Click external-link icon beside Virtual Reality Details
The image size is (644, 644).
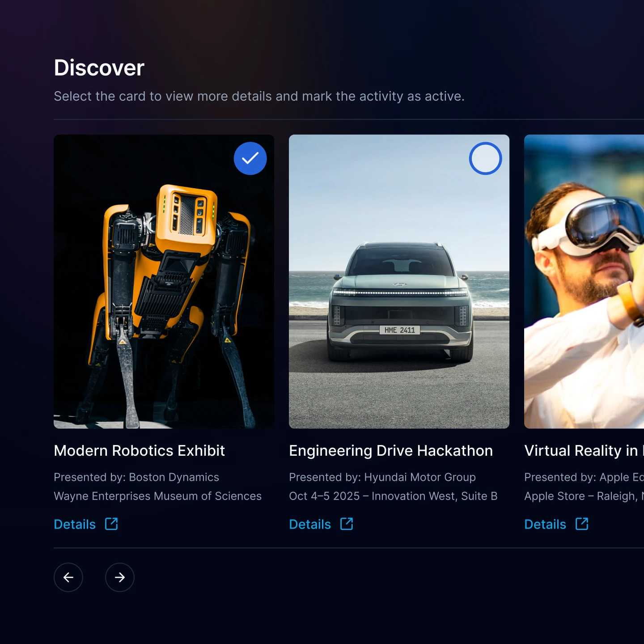[x=582, y=524]
